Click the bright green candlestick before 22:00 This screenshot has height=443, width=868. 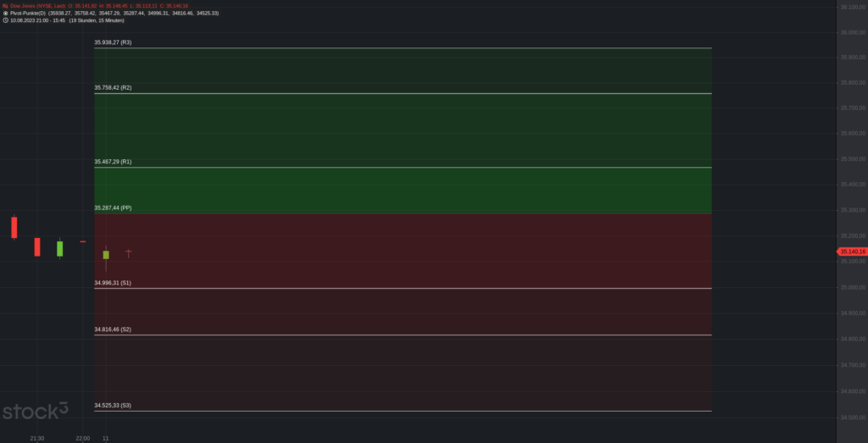coord(60,248)
